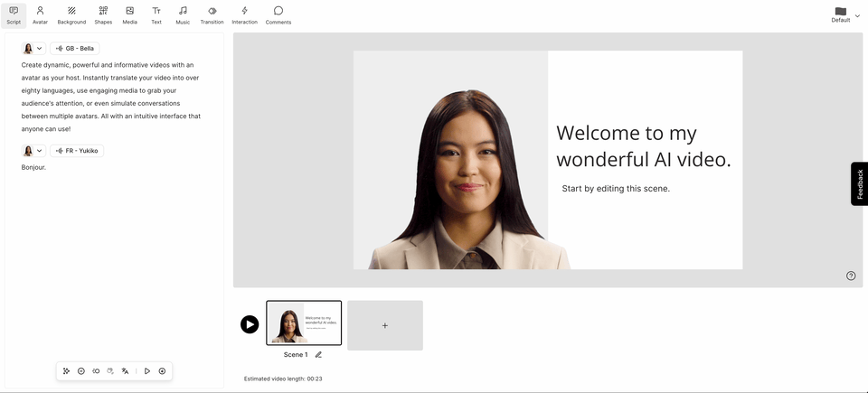
Task: Open the Transition options
Action: [x=212, y=14]
